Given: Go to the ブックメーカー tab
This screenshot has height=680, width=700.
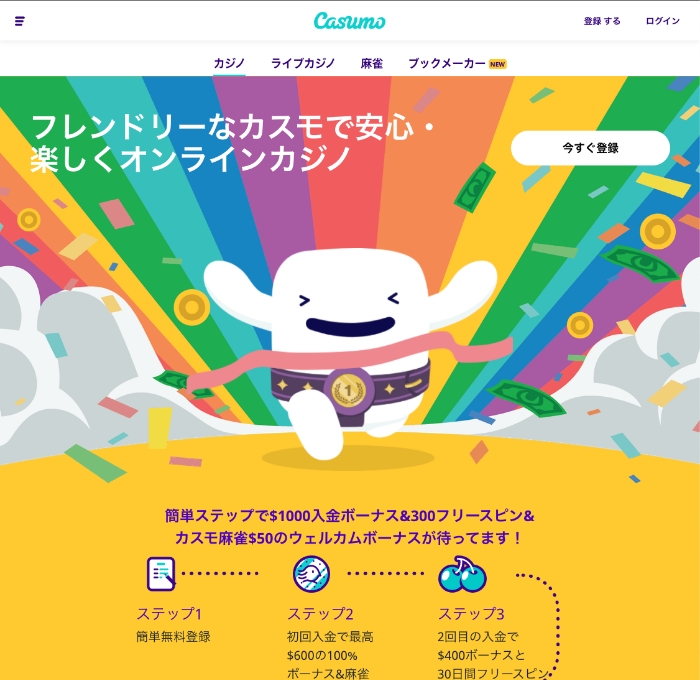Looking at the screenshot, I should coord(447,63).
